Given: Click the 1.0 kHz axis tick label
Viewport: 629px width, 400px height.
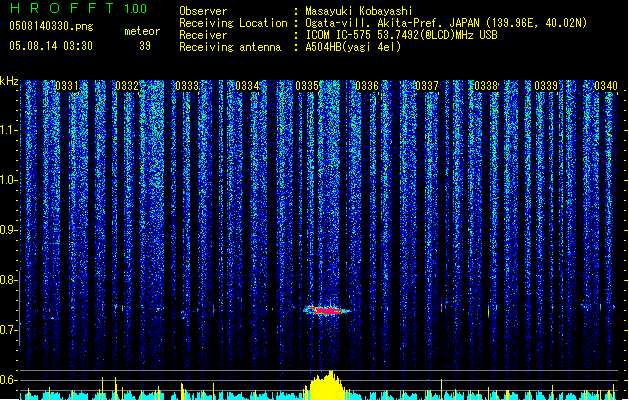Looking at the screenshot, I should click(8, 180).
